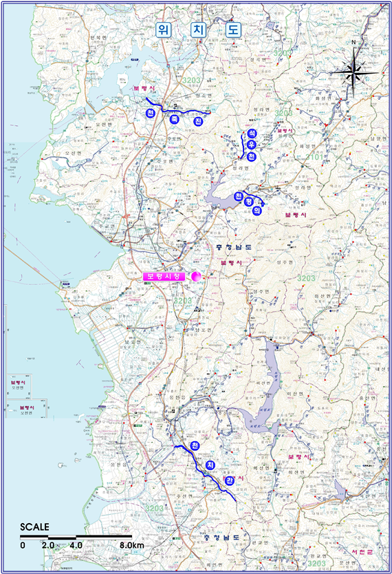Image resolution: width=392 pixels, height=574 pixels.
Task: Click the 2.0 mark on scale bar
Action: (48, 545)
